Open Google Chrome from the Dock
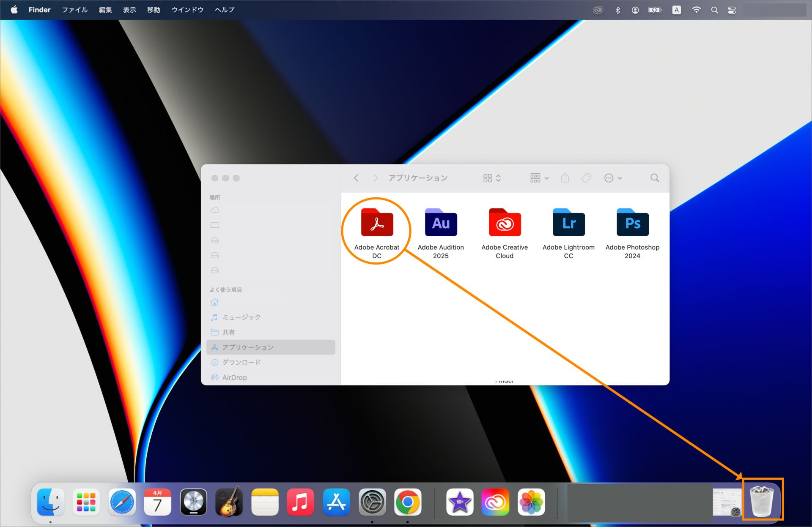Viewport: 812px width, 527px height. [x=408, y=502]
